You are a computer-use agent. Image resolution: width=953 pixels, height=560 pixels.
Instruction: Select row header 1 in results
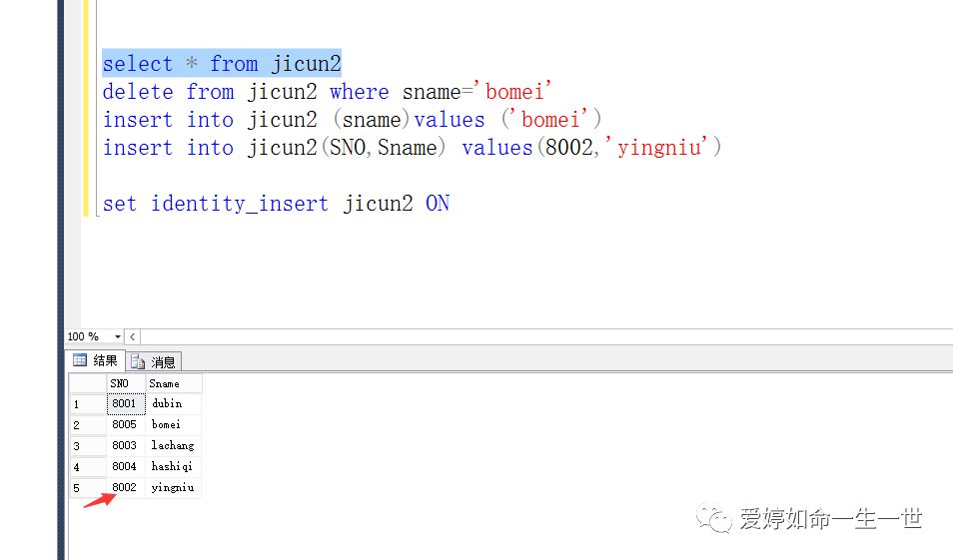point(88,404)
